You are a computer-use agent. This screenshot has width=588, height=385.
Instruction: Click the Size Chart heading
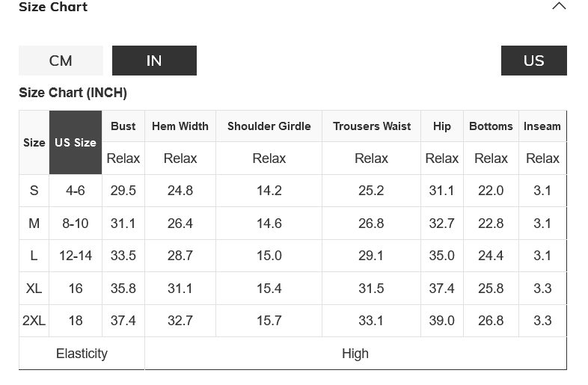pyautogui.click(x=53, y=7)
